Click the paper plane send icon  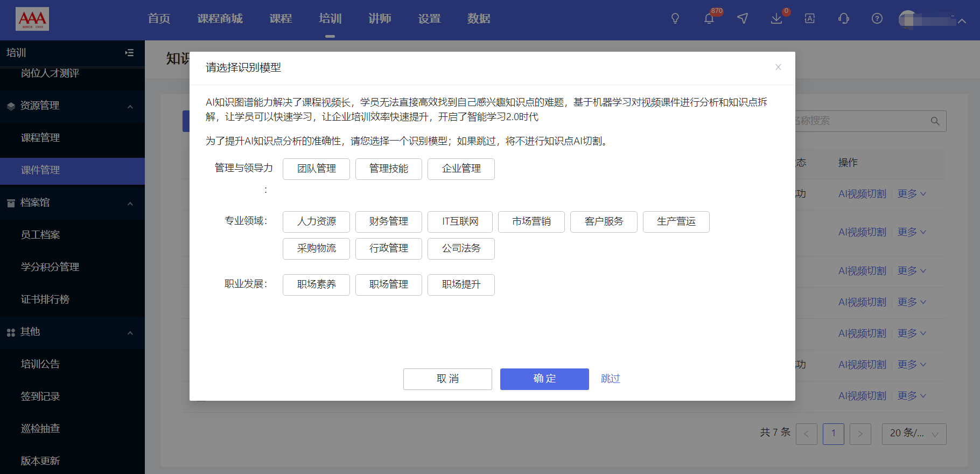[x=743, y=19]
